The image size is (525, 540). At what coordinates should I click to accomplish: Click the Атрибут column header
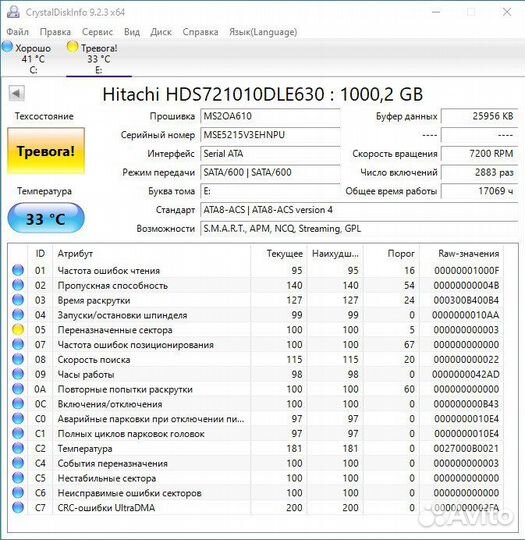tap(151, 254)
